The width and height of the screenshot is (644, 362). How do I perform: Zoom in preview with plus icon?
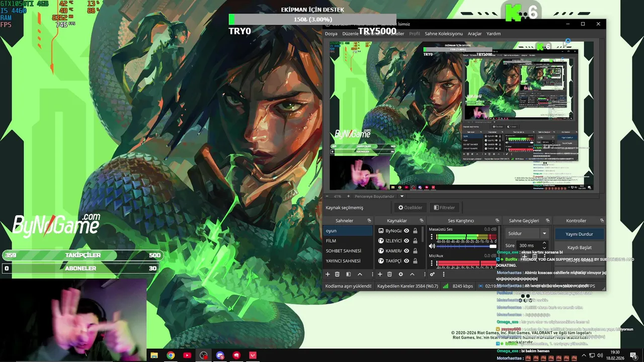click(x=348, y=196)
